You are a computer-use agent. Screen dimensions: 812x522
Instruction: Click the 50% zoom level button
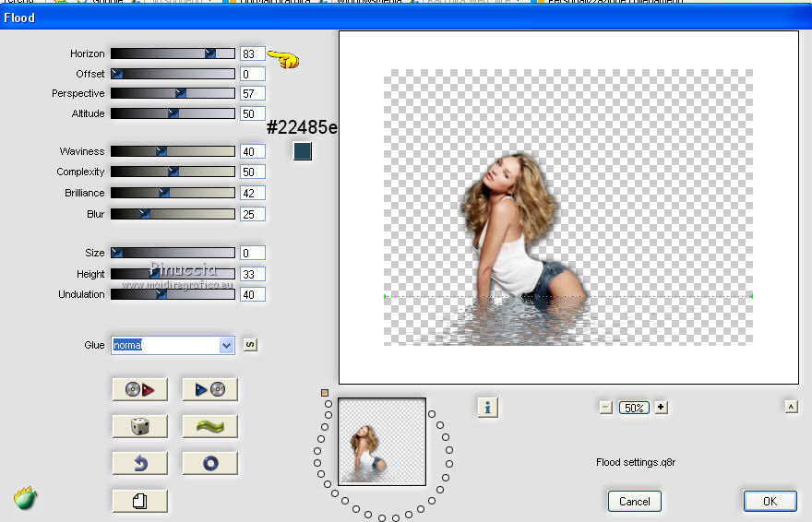[x=634, y=408]
